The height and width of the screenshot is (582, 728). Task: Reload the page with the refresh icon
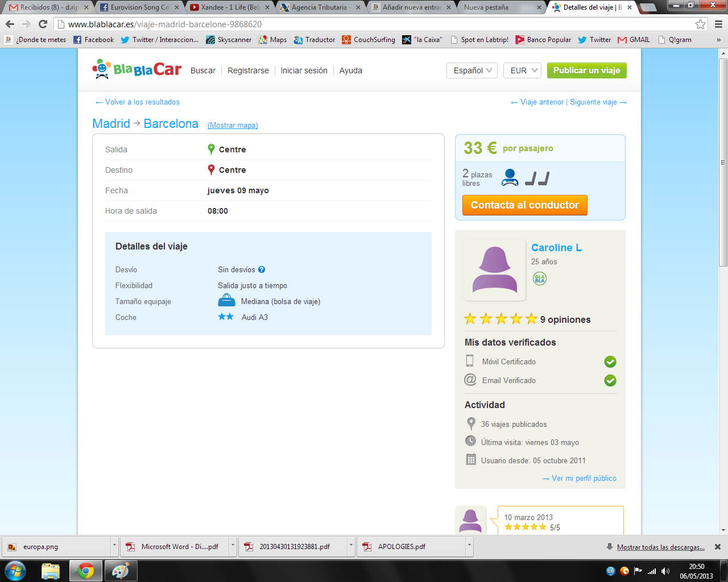[x=43, y=24]
